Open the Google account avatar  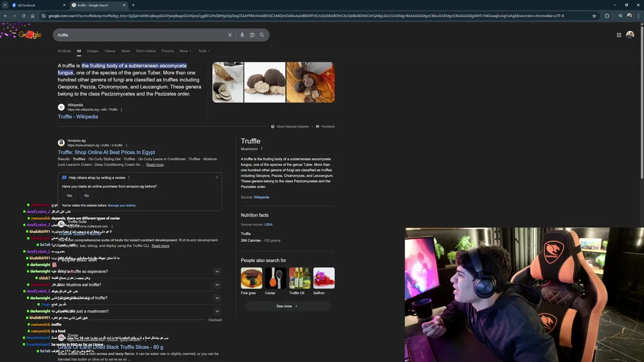coord(630,35)
